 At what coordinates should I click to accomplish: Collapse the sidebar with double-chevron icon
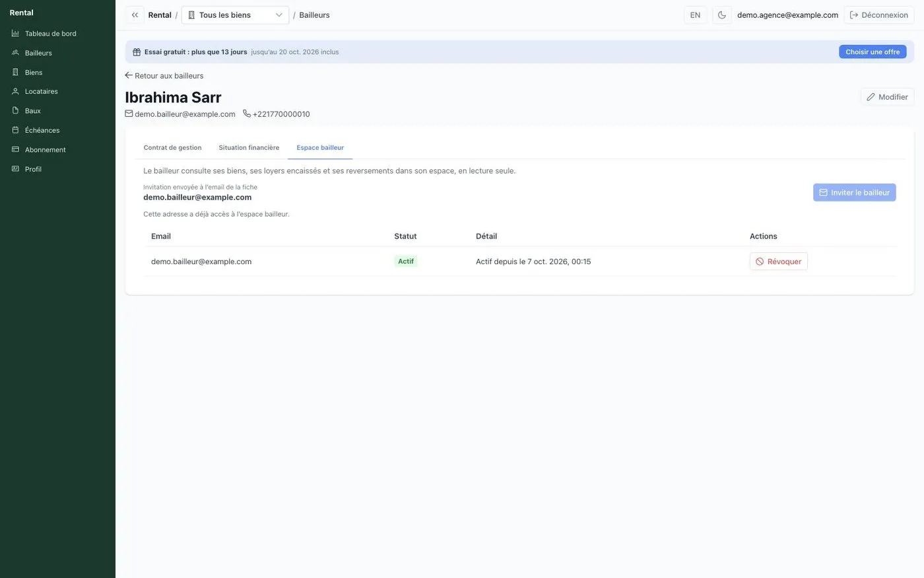click(135, 15)
